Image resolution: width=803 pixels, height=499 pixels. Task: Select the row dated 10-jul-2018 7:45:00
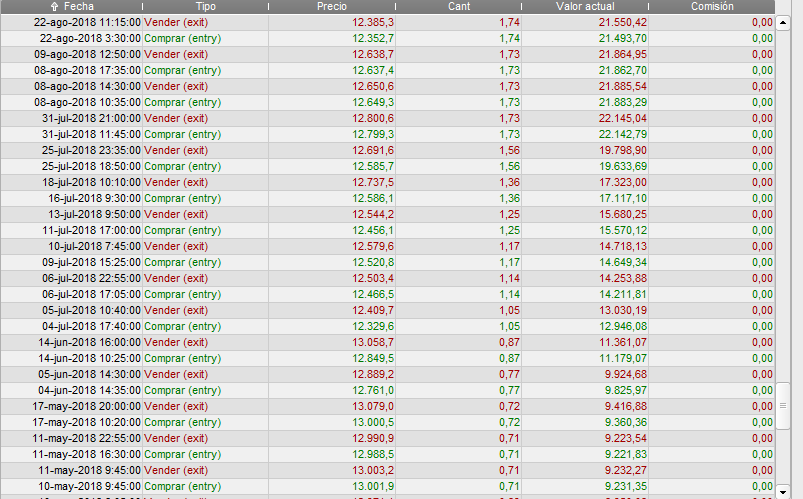387,246
